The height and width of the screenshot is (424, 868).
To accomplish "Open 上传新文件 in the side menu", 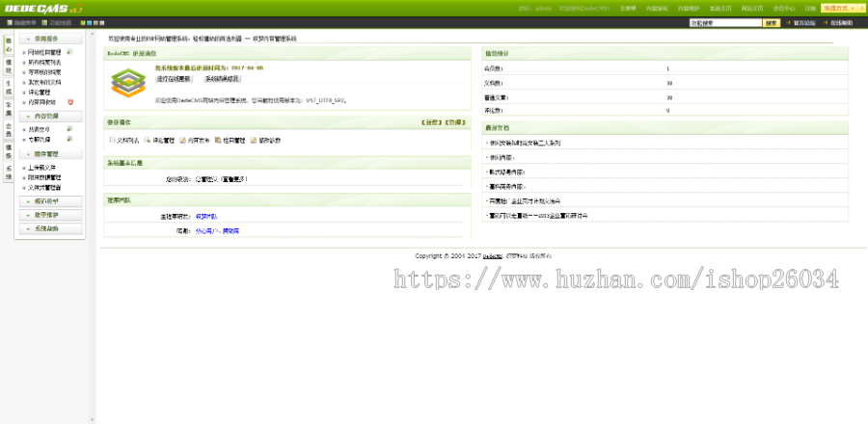I will pyautogui.click(x=41, y=168).
